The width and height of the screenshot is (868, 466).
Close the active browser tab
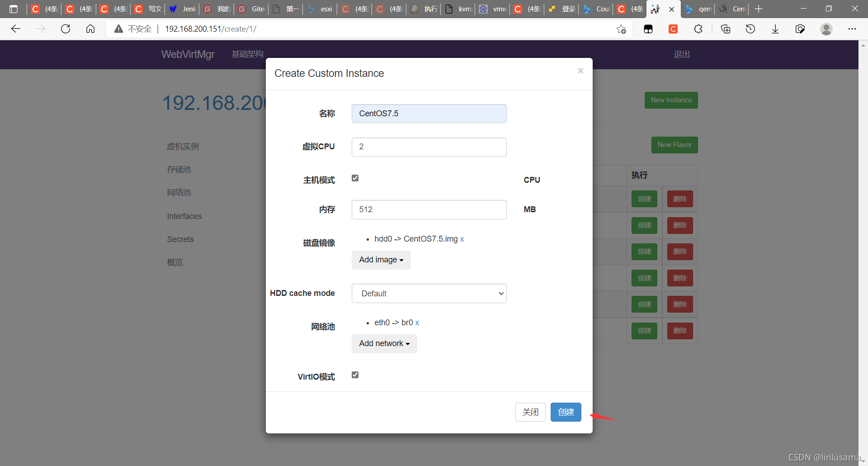pos(672,9)
